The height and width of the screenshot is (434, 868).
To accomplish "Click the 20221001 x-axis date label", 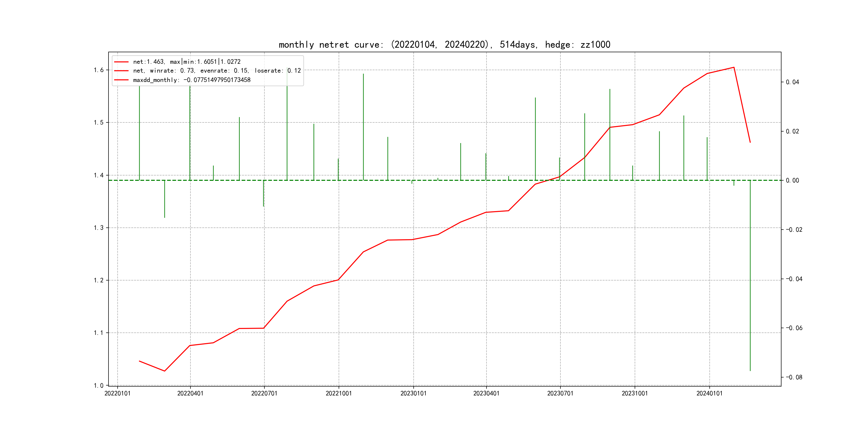I will 339,393.
